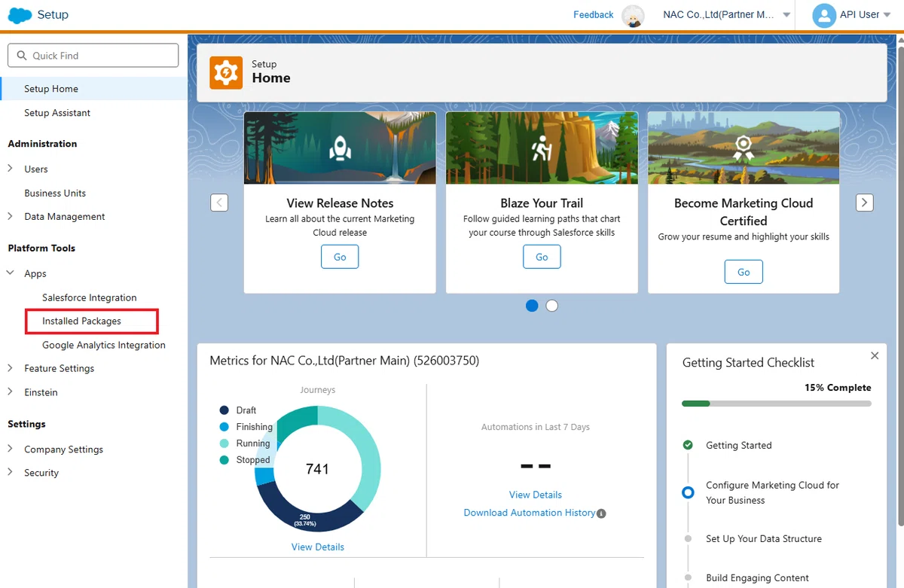Click Go on Become Marketing Cloud Certified card
The width and height of the screenshot is (904, 588).
coord(744,272)
